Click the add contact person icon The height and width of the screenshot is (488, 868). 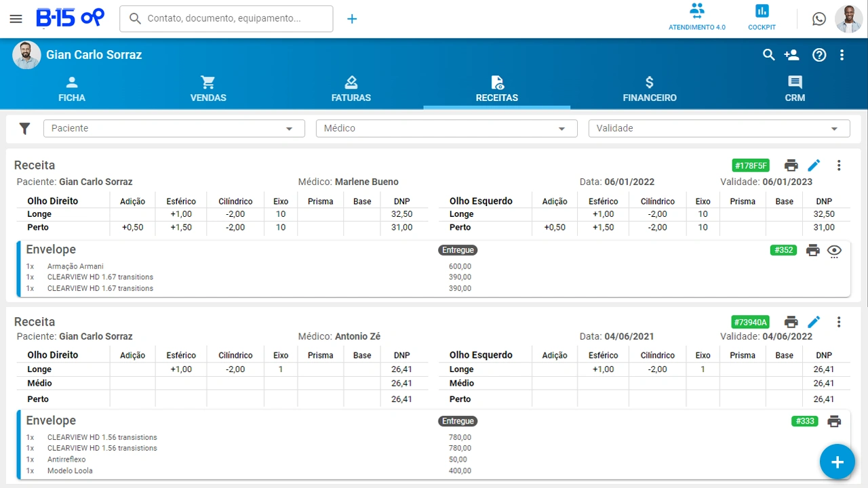pyautogui.click(x=791, y=55)
